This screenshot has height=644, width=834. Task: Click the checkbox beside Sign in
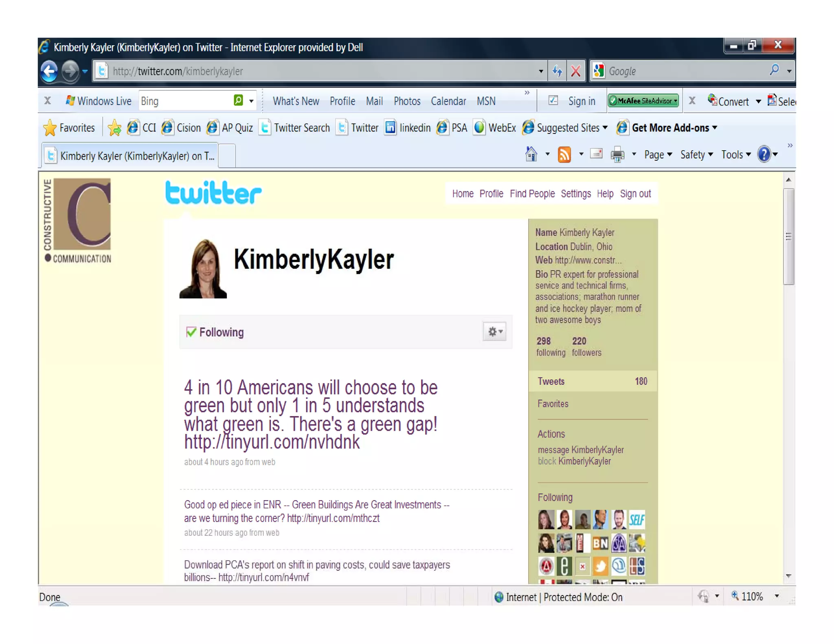[x=553, y=101]
